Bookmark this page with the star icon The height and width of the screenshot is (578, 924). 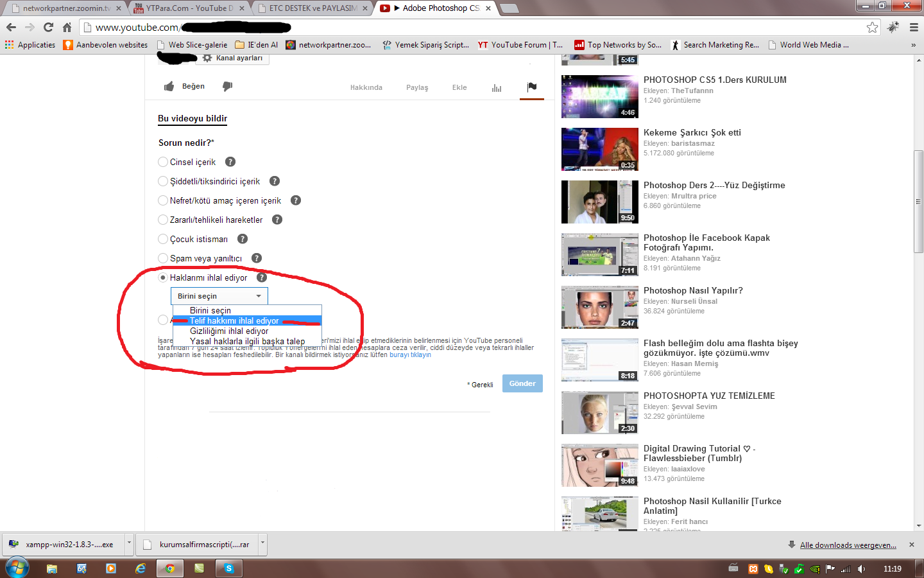pos(872,27)
